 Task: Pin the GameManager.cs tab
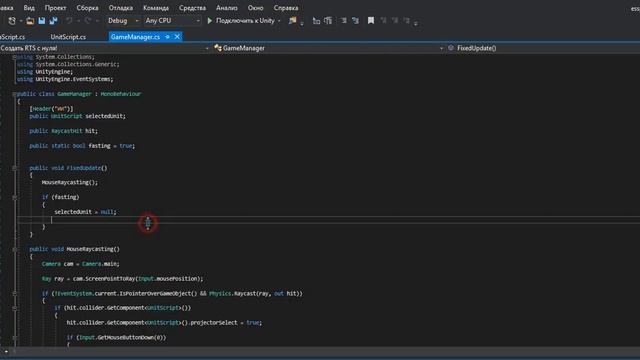coord(167,37)
